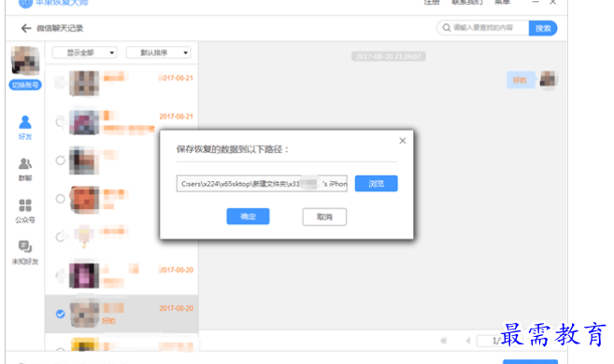Open the 菜单 menu in title bar

click(502, 3)
